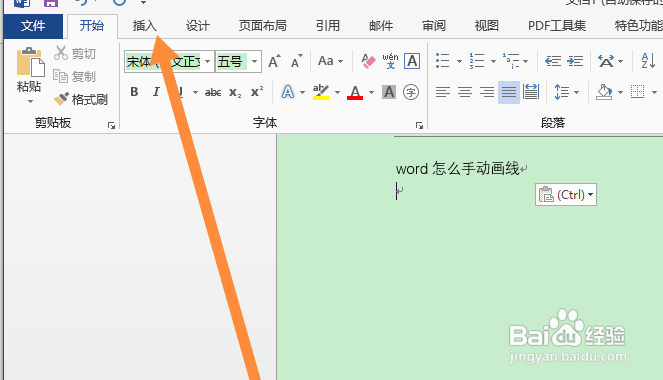Align text right

[487, 92]
